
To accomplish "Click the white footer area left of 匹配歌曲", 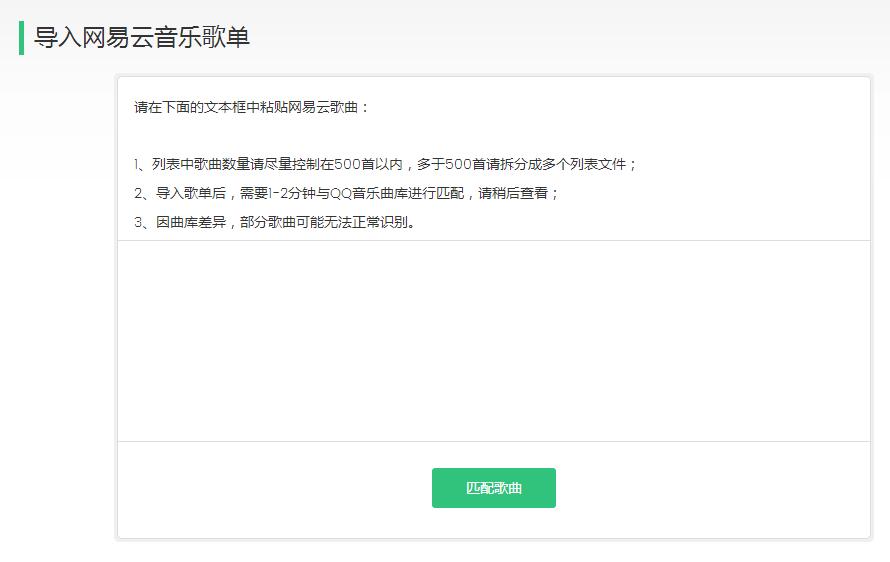I will 270,488.
